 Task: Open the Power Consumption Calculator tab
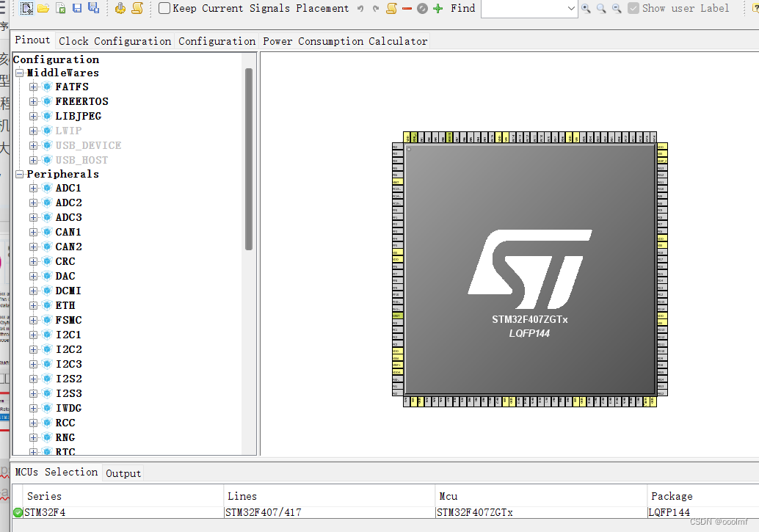point(345,41)
